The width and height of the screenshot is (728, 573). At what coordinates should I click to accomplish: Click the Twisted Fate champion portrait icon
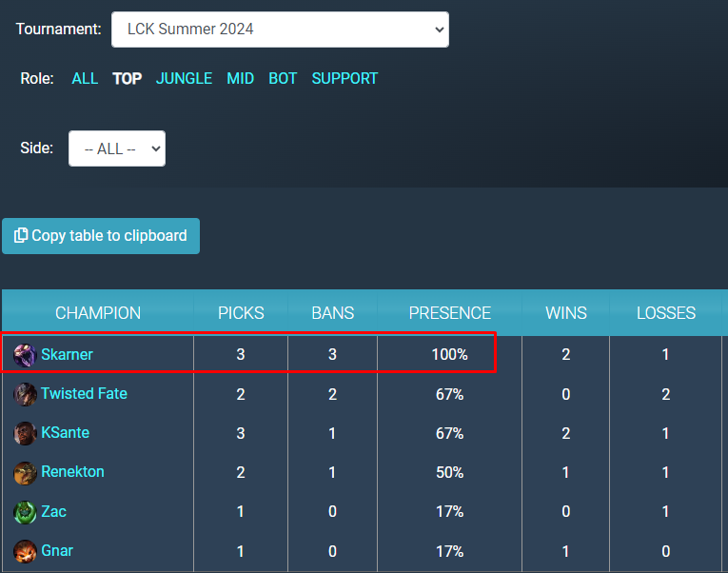tap(26, 394)
